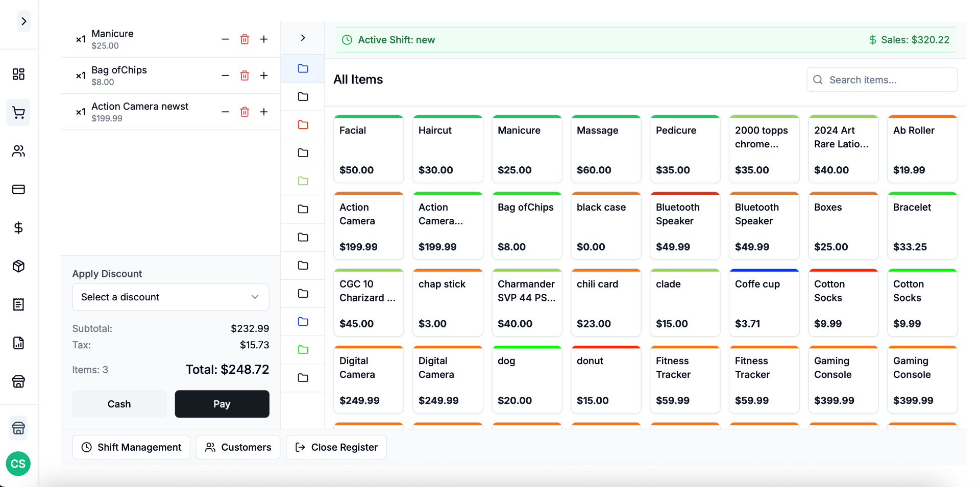Click the Customers button in the bottom bar

[x=238, y=447]
